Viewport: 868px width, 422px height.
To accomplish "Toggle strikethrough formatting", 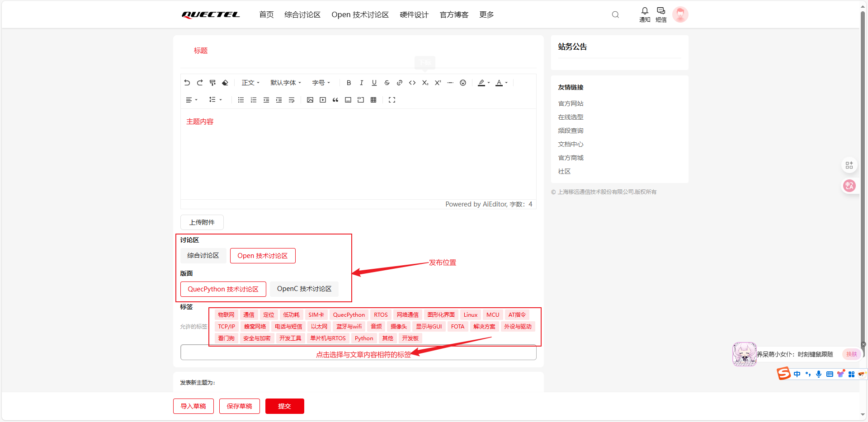I will pyautogui.click(x=387, y=83).
